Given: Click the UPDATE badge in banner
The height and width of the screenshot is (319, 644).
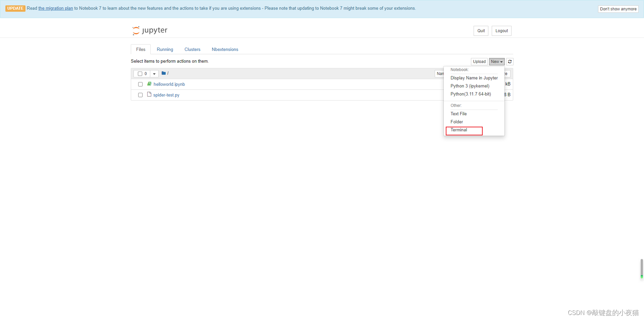Looking at the screenshot, I should 15,8.
